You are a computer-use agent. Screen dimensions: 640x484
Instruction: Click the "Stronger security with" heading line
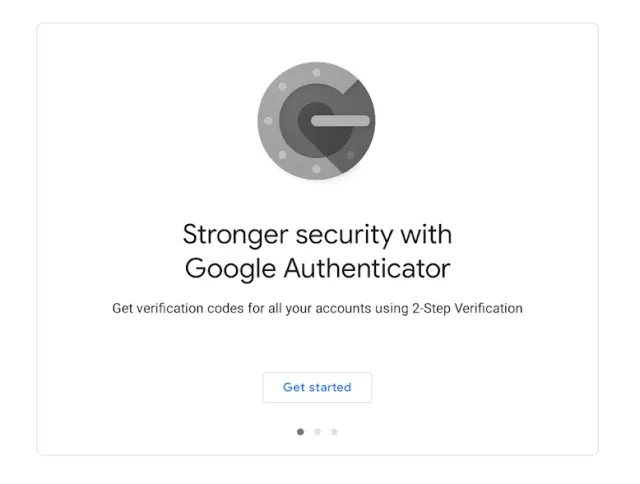[x=317, y=234]
